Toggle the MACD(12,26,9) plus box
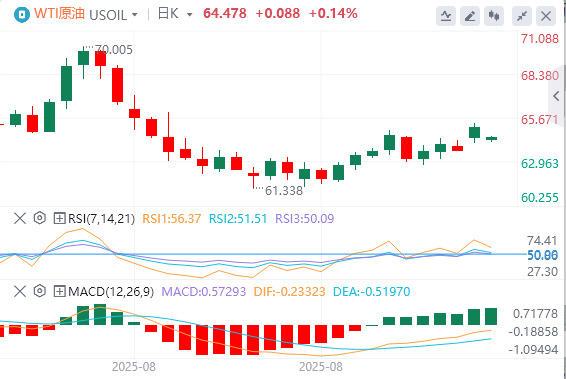This screenshot has height=379, width=566. (59, 291)
